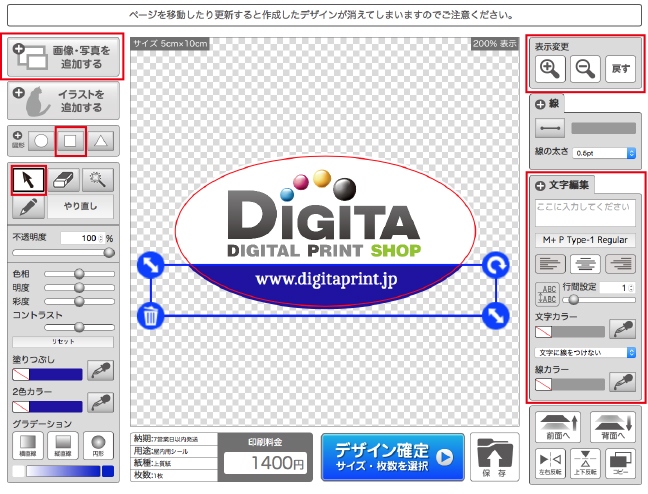Open the 線 line tab
Viewport: 648px width, 494px height.
coord(547,104)
